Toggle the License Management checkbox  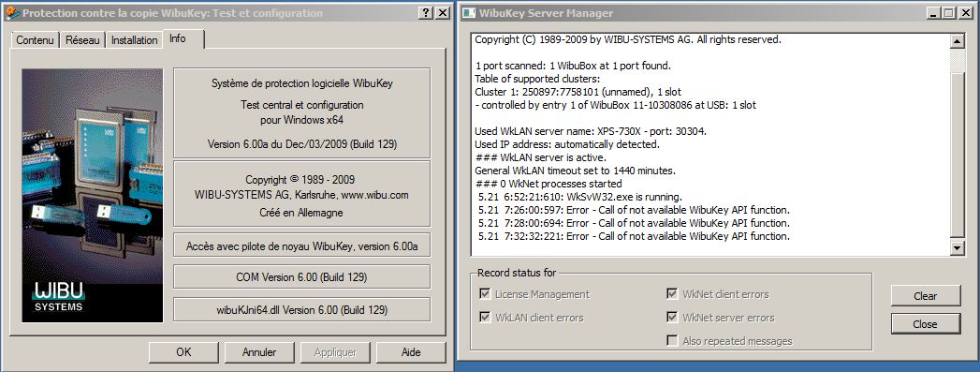click(x=484, y=294)
